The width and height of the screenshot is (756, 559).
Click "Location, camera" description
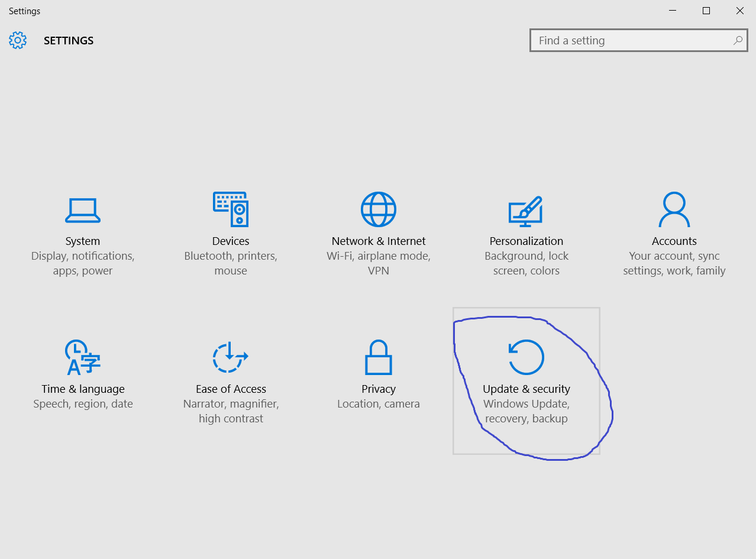click(x=379, y=404)
